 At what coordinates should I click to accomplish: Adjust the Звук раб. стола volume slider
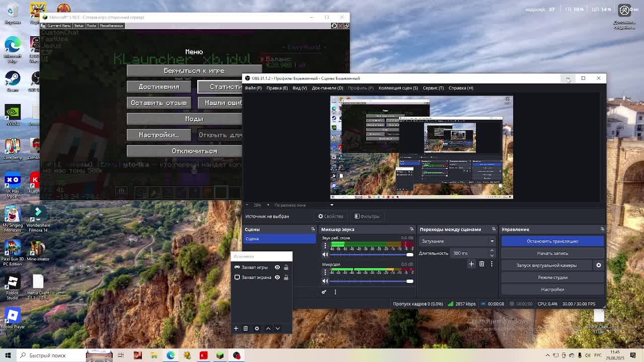click(x=371, y=254)
